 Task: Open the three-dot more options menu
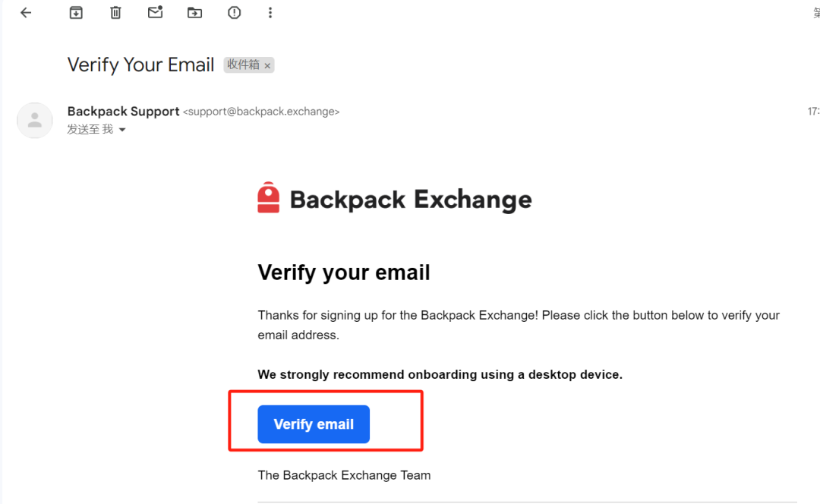tap(270, 13)
